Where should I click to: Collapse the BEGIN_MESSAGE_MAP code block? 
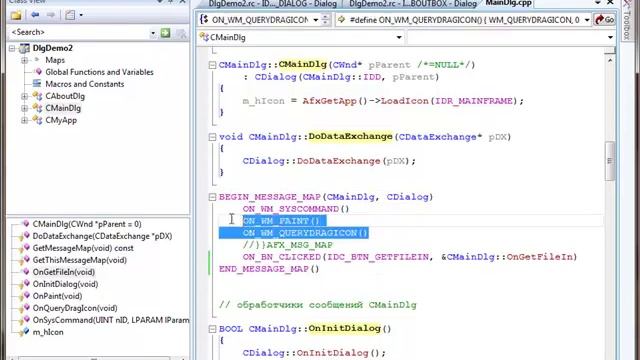[212, 197]
